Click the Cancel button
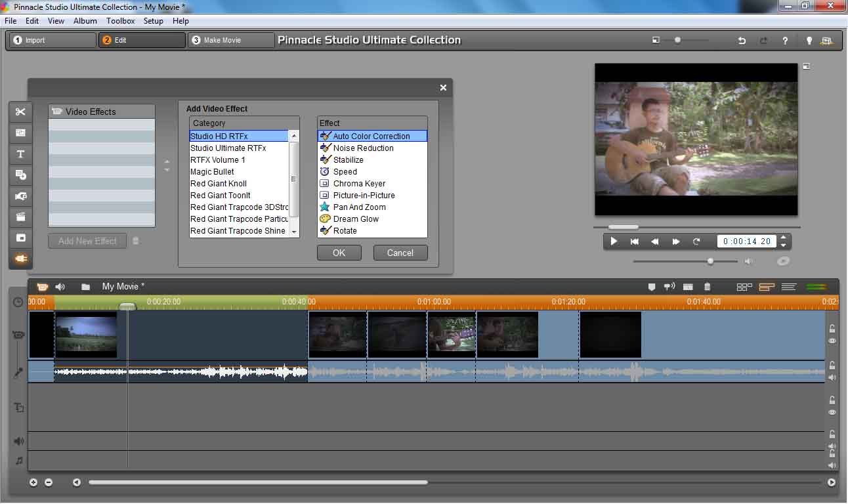848x504 pixels. point(400,253)
